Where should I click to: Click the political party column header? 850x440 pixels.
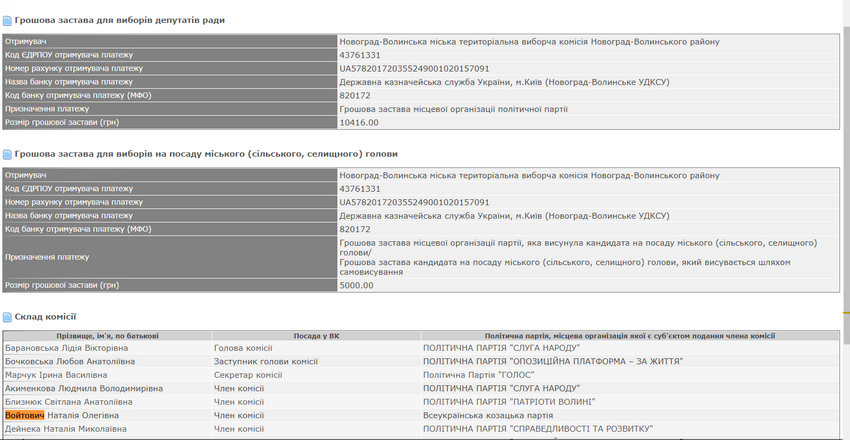tap(629, 336)
